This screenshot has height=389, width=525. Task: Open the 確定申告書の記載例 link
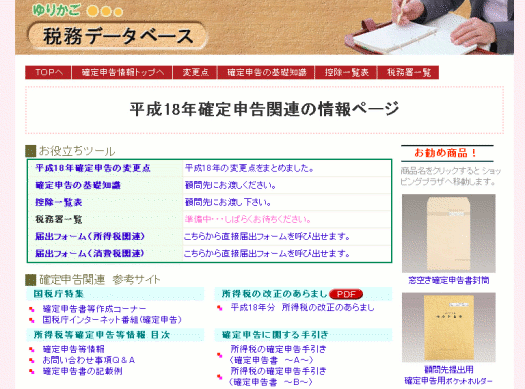click(82, 371)
